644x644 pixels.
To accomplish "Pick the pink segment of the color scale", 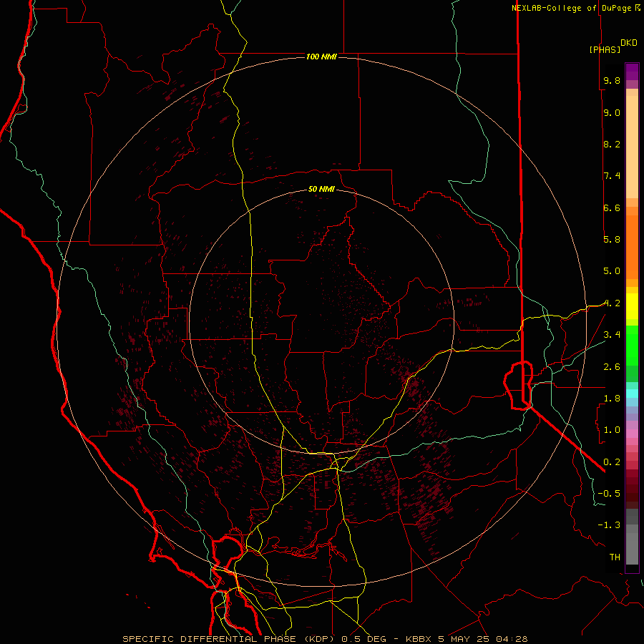I will click(x=632, y=434).
